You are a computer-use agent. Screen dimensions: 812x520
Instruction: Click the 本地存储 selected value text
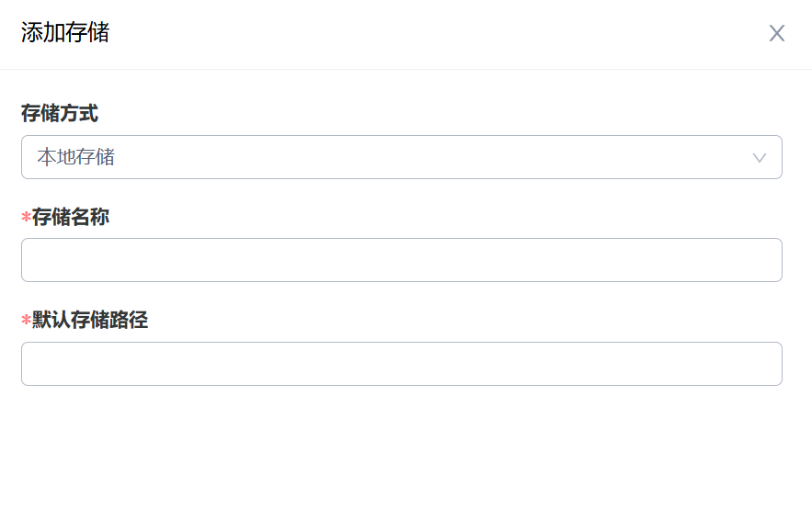coord(76,157)
